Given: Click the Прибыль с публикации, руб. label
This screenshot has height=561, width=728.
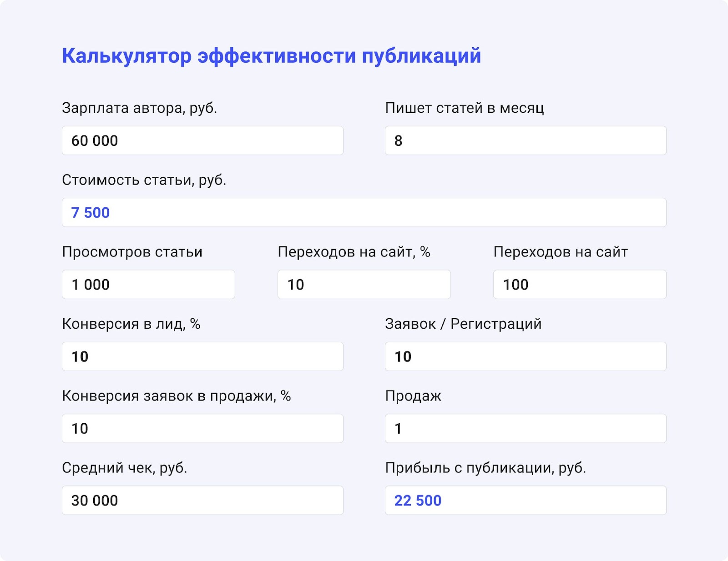Looking at the screenshot, I should 485,468.
